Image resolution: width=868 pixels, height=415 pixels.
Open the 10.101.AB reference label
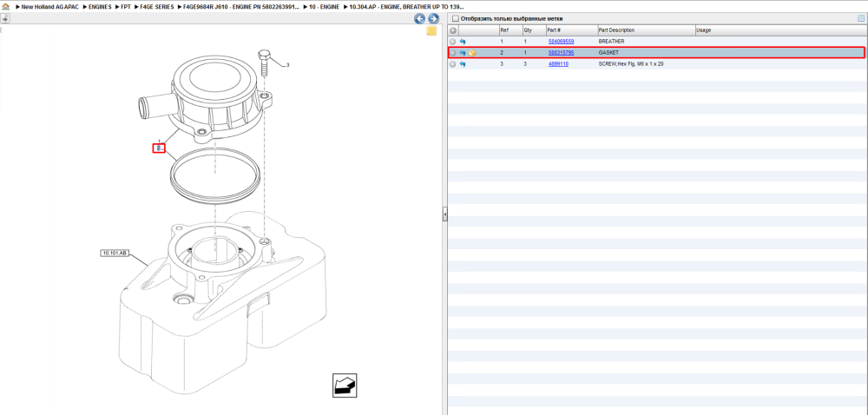coord(115,254)
